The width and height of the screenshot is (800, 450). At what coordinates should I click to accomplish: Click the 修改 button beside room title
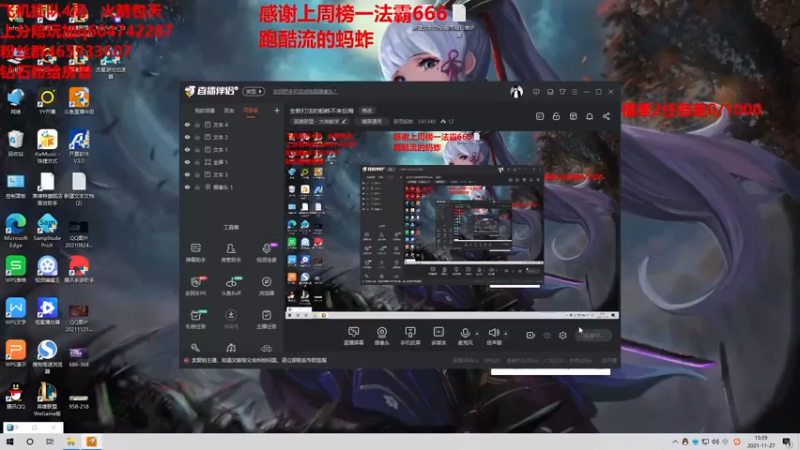click(x=367, y=111)
